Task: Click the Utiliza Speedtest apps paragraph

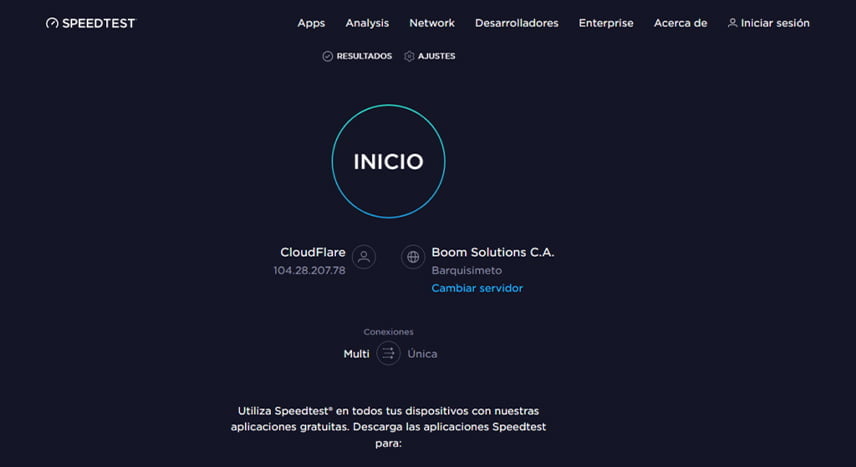Action: click(388, 427)
